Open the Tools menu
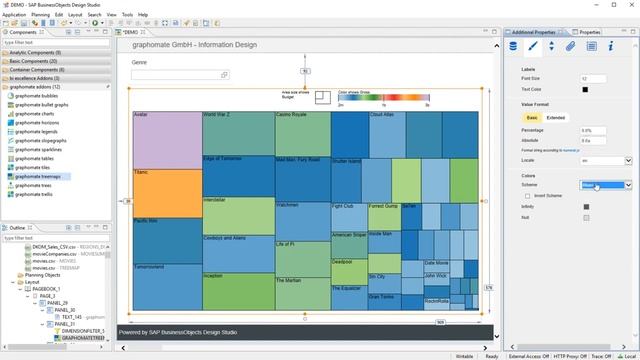The height and width of the screenshot is (360, 640). (127, 15)
